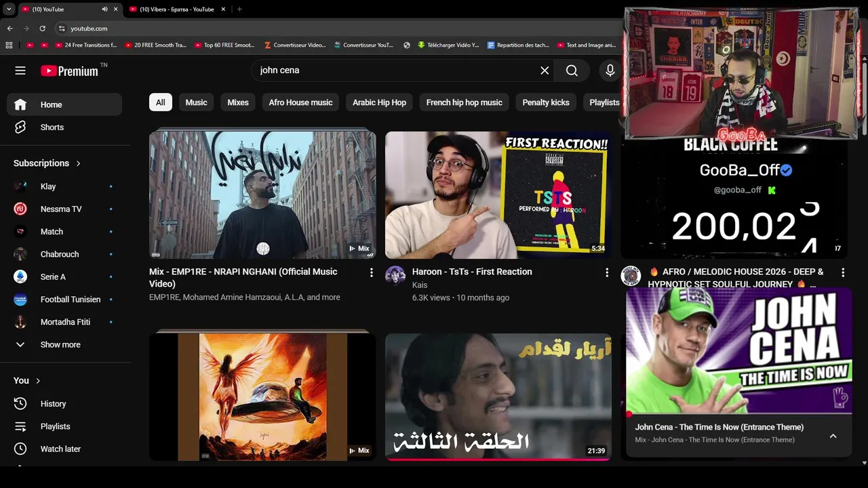Image resolution: width=868 pixels, height=488 pixels.
Task: Open the browser apps grid icon
Action: point(9,45)
